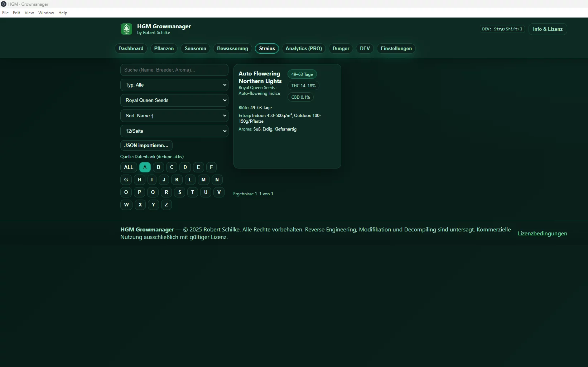
Task: Select the ALL letter filter
Action: point(129,167)
